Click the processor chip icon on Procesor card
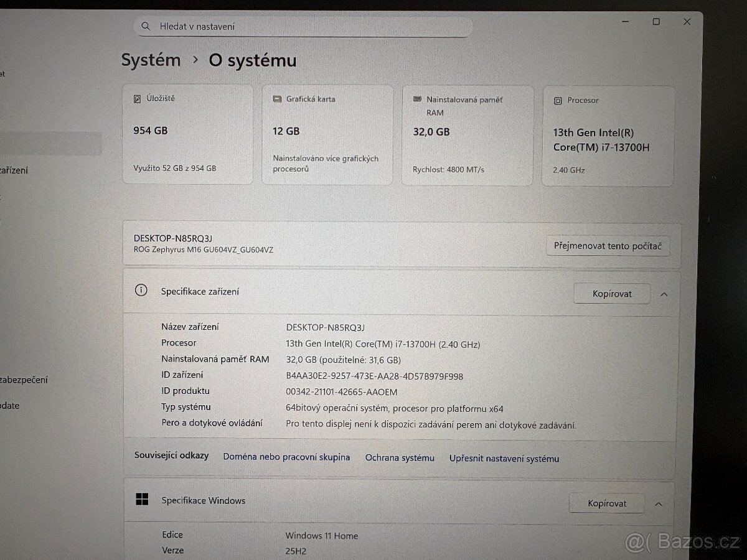This screenshot has width=747, height=560. point(558,100)
